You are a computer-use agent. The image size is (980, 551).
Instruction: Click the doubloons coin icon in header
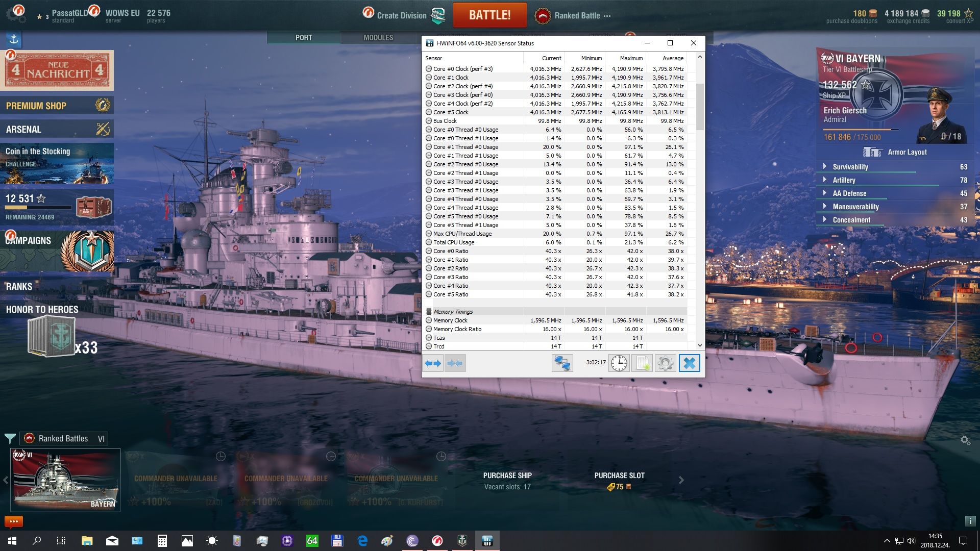(873, 13)
